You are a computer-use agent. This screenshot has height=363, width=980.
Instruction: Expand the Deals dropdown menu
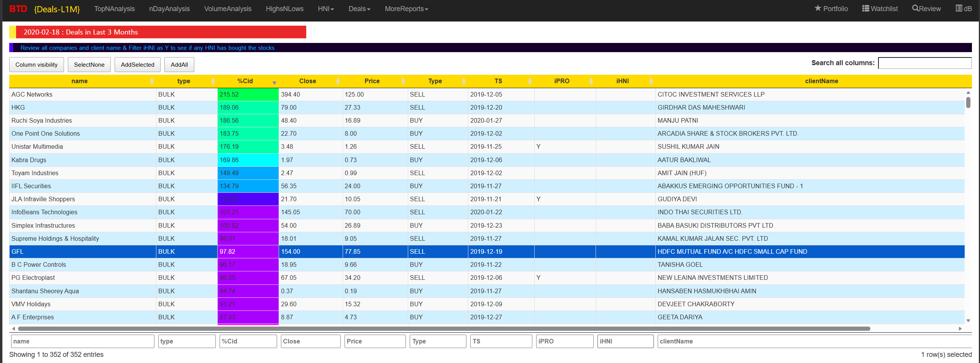(359, 9)
